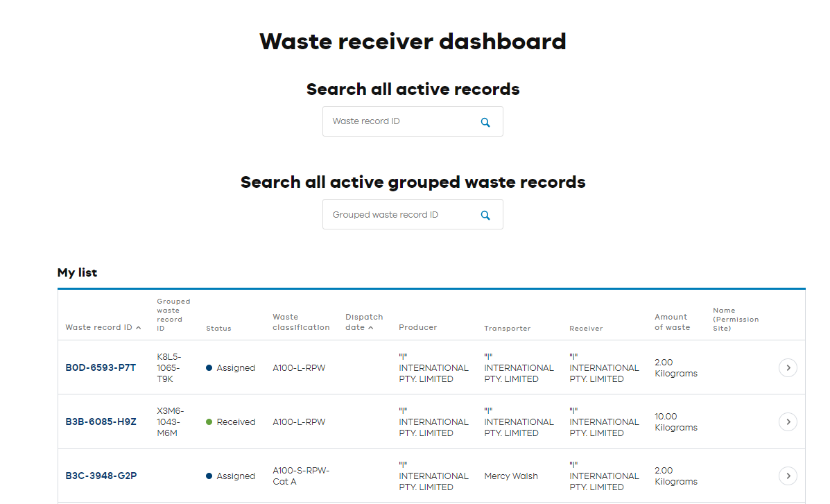Image resolution: width=830 pixels, height=504 pixels.
Task: Click the Mercy Walsh transporter cell
Action: point(511,476)
